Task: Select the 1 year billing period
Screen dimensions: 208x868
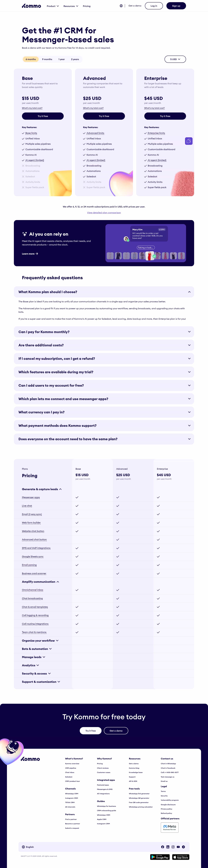Action: click(62, 59)
